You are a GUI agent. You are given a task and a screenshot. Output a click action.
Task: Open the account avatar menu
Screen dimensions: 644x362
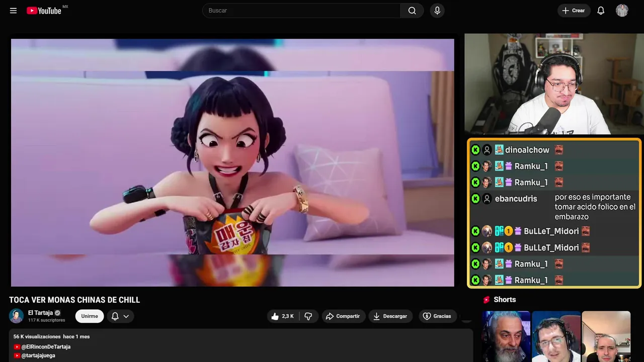coord(622,11)
